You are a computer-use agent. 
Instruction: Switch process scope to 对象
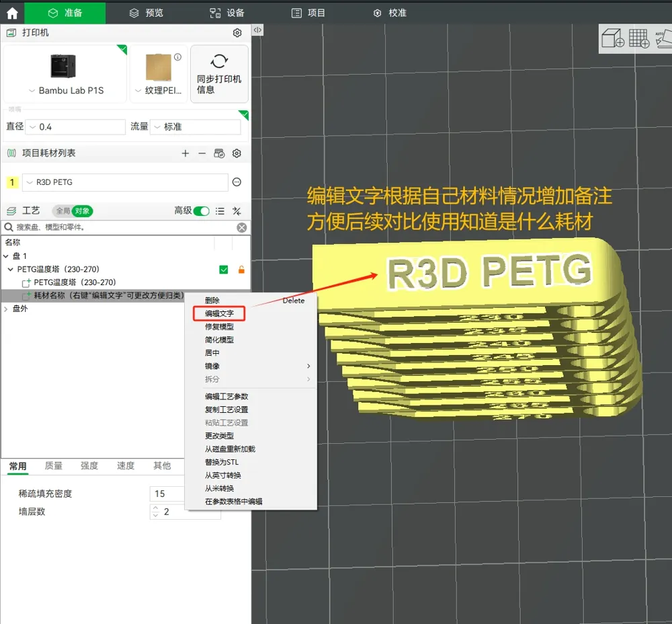tap(82, 211)
